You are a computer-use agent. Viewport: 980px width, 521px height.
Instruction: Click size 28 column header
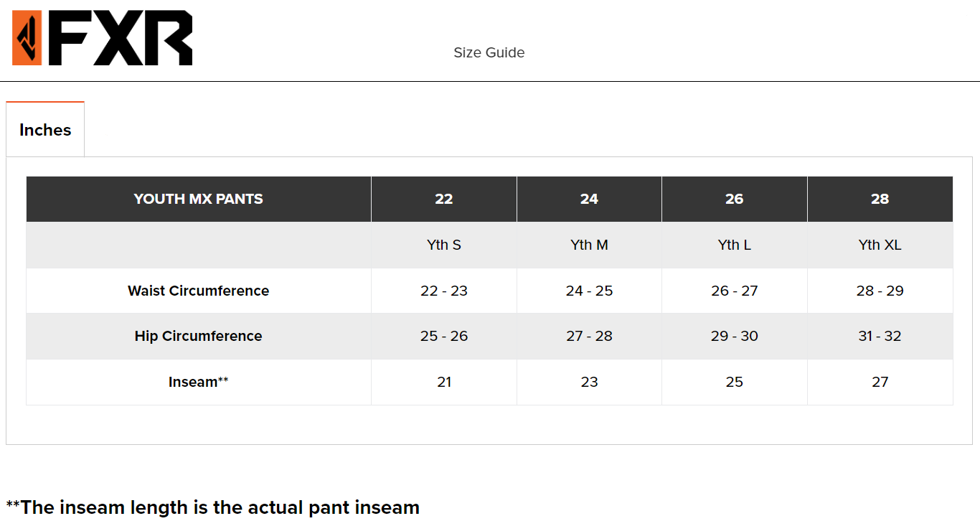pyautogui.click(x=880, y=199)
